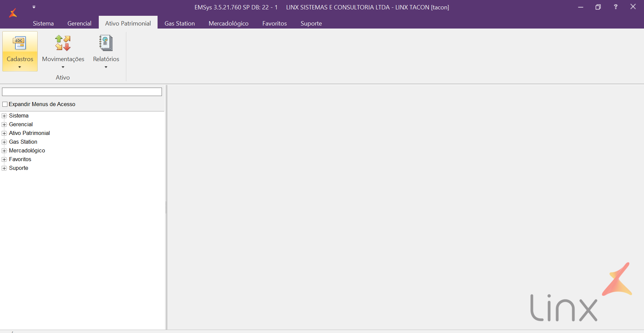Click the help question mark icon

(x=615, y=7)
